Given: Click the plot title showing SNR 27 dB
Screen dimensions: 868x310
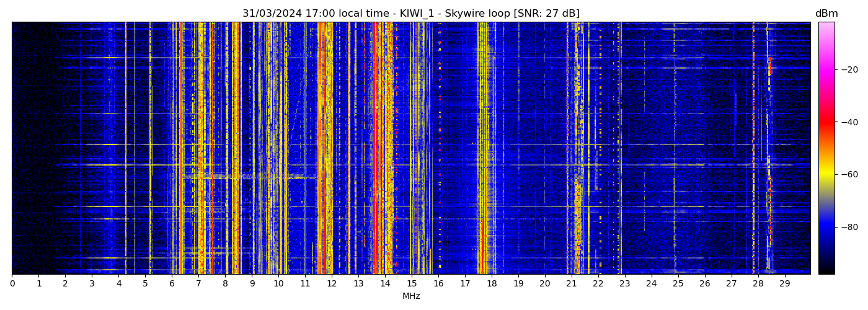Looking at the screenshot, I should (x=410, y=14).
